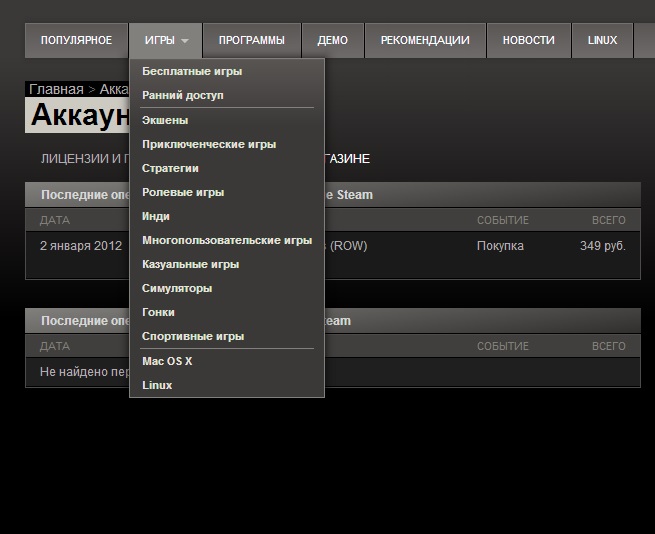Screen dimensions: 655x534
Task: Open Приключенческие игры category
Action: 209,145
